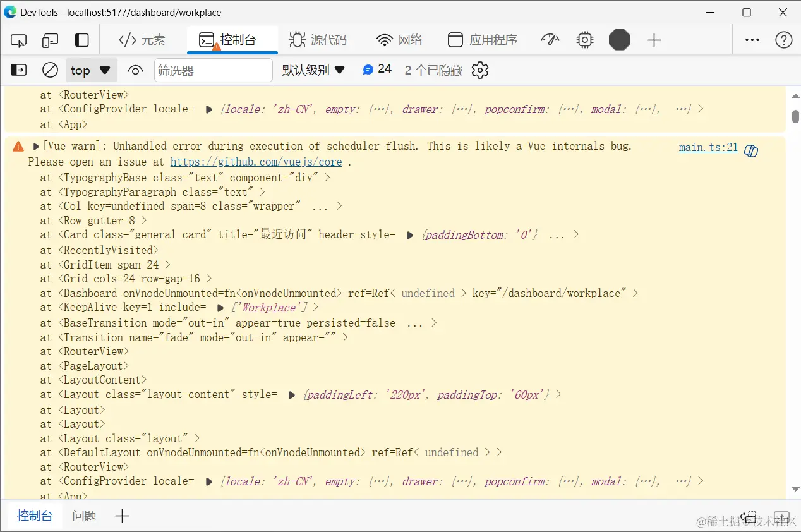Click the RecentlyVisited stack trace line
The height and width of the screenshot is (532, 801).
point(100,250)
